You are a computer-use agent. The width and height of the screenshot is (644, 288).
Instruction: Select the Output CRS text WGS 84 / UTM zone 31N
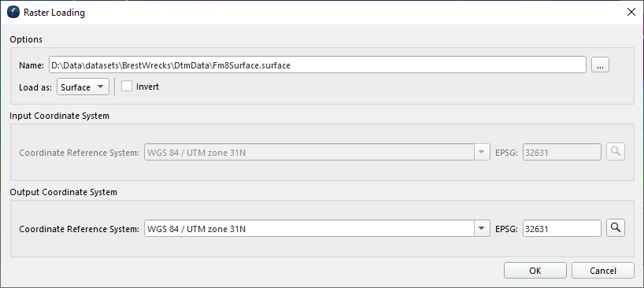click(x=196, y=229)
